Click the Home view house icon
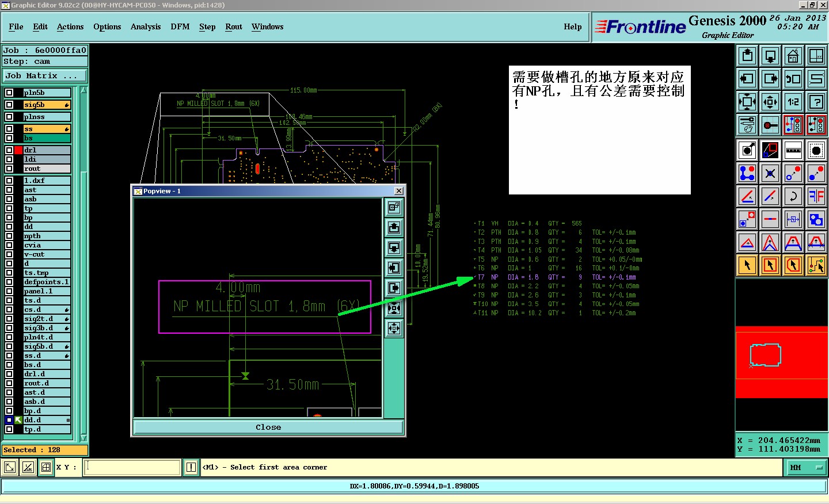The image size is (829, 504). [793, 56]
